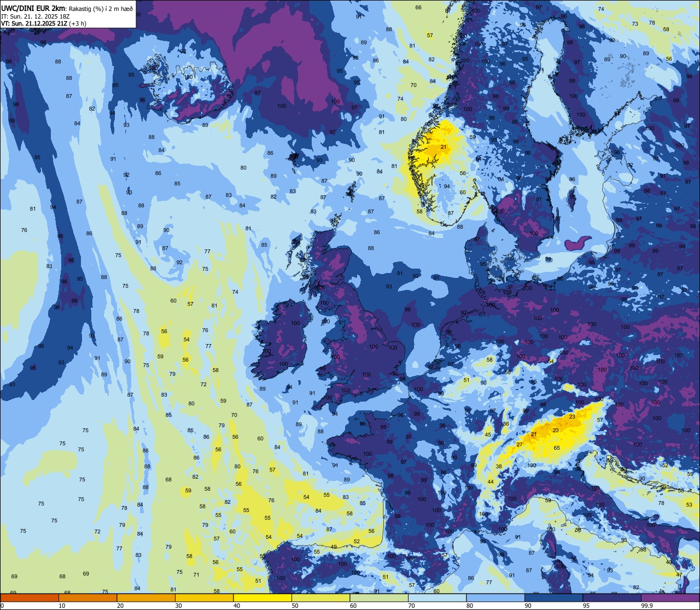The height and width of the screenshot is (610, 700).
Task: Click the value 73 in the top-right corner
Action: [x=635, y=24]
